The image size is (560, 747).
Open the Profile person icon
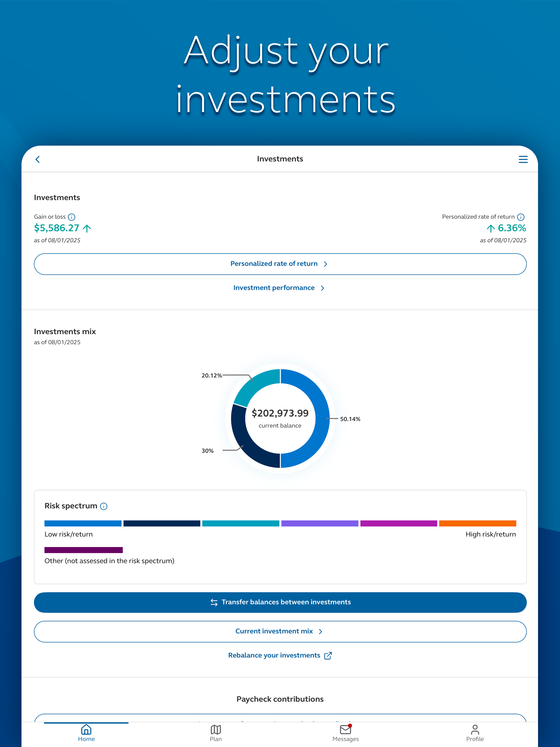475,729
